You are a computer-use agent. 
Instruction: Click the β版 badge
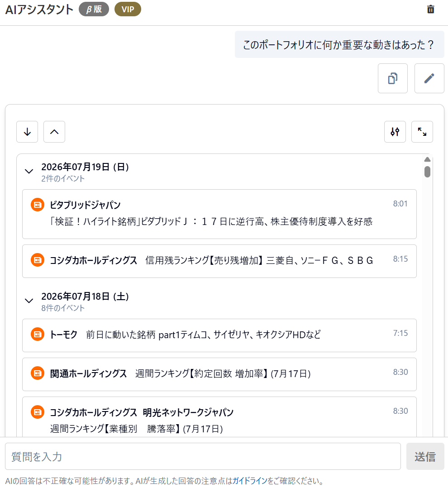94,10
